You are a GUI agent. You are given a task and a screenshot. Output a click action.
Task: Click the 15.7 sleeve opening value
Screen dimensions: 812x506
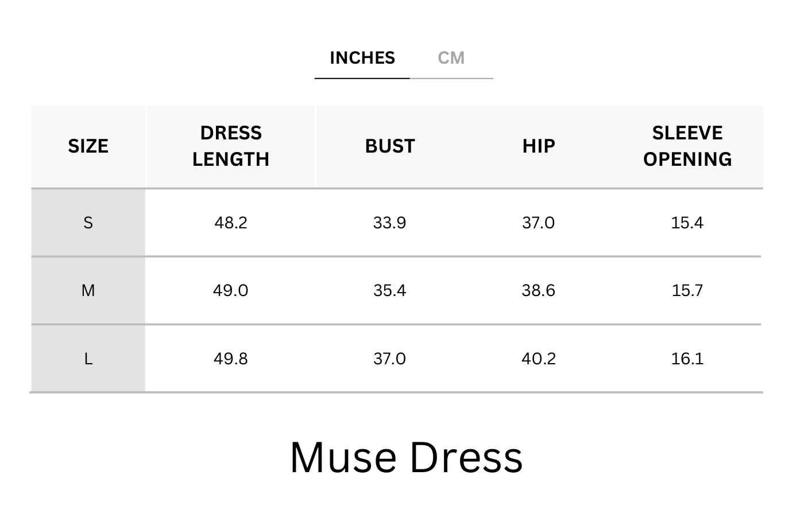point(687,290)
